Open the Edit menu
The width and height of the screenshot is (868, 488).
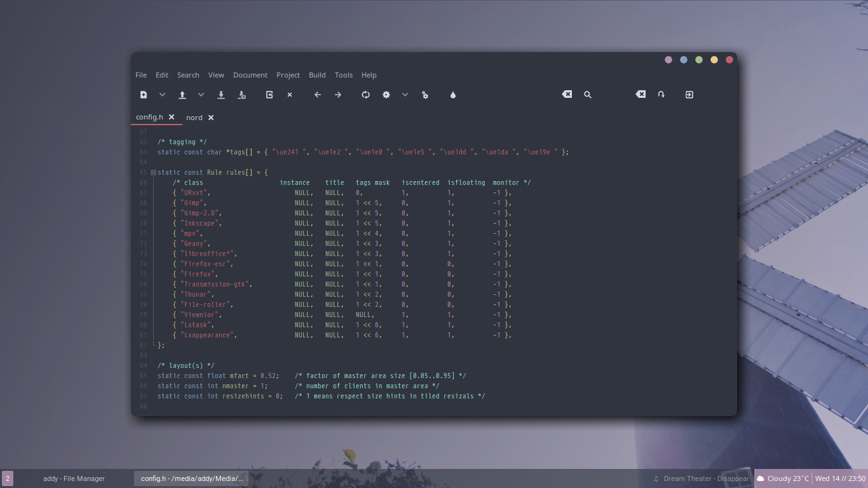pyautogui.click(x=162, y=75)
